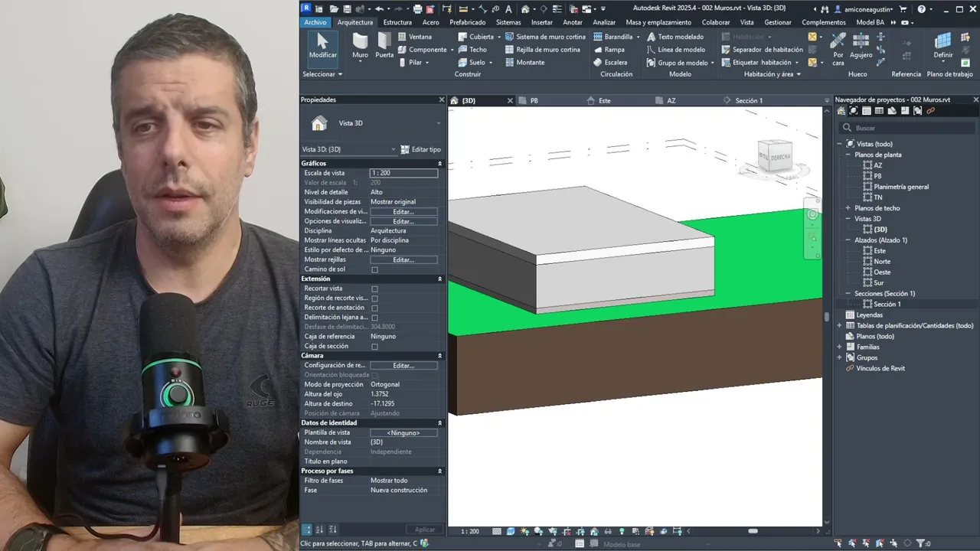Click the selection filter funnel icon
Screen dimensions: 980x551
[x=920, y=543]
